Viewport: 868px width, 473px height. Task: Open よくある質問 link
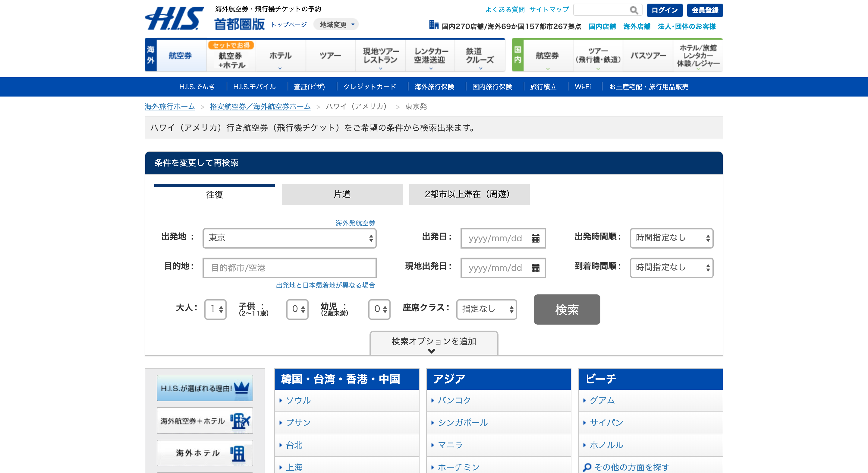coord(505,9)
